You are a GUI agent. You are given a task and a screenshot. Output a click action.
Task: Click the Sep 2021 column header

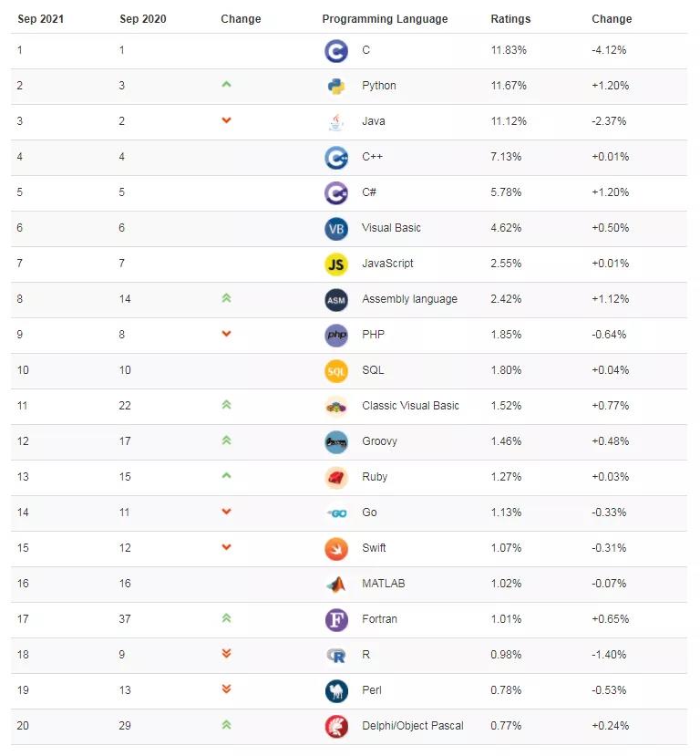40,19
